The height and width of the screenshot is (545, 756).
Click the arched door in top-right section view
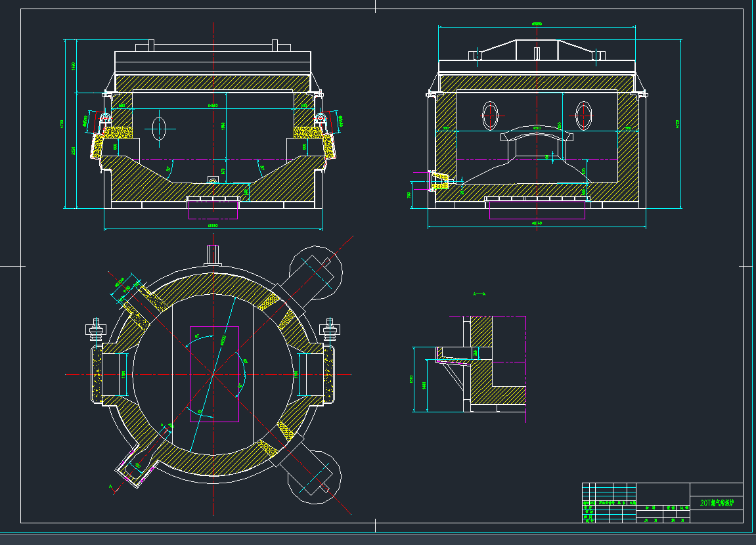(x=537, y=136)
